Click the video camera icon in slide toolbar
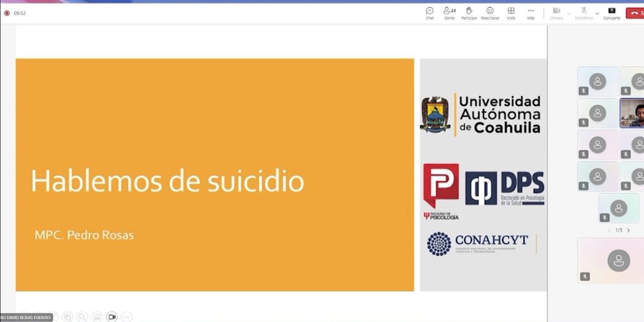 pos(112,317)
